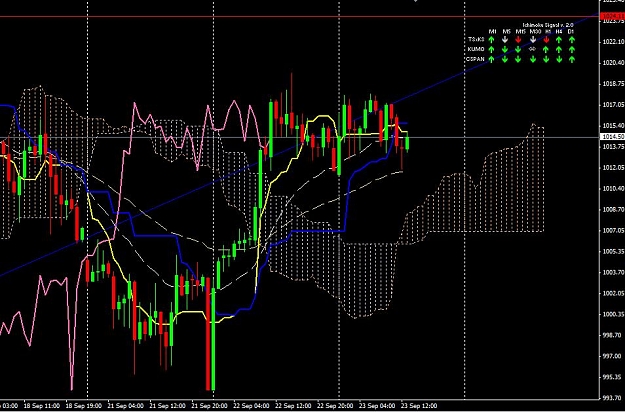Viewport: 625px width, 412px height.
Task: Click the 995.35 price scale value
Action: (614, 377)
